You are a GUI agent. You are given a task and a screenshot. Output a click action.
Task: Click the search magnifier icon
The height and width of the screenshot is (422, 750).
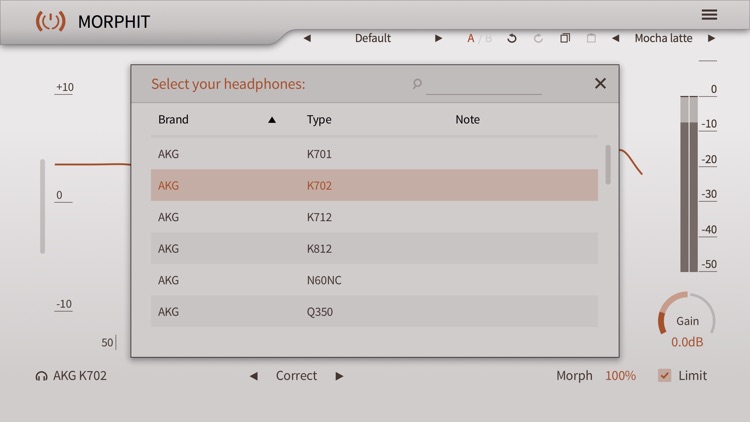pos(417,84)
